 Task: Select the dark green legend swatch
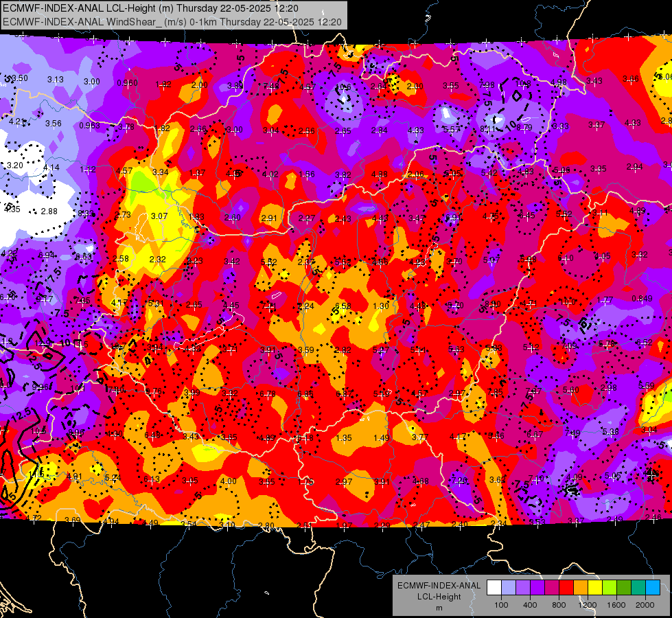[x=624, y=587]
